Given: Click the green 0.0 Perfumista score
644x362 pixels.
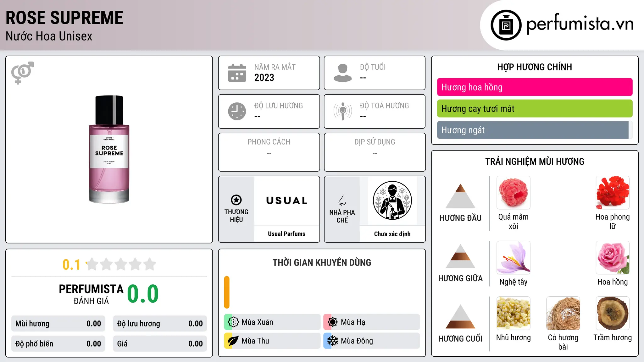Looking at the screenshot, I should 143,293.
